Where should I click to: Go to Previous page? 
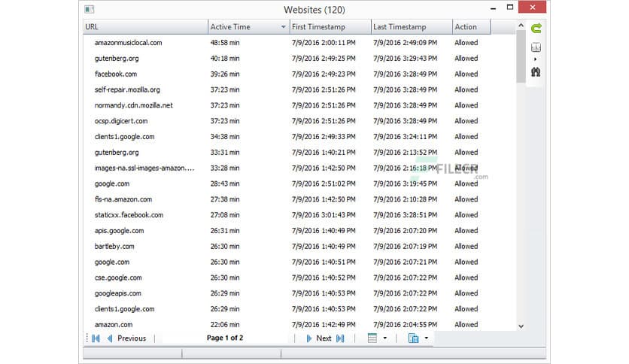[132, 338]
